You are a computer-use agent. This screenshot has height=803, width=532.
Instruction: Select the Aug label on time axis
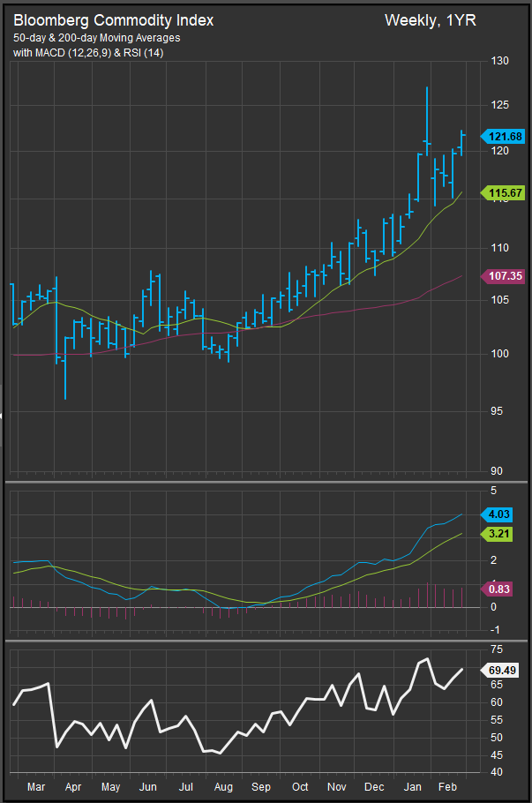coord(223,785)
